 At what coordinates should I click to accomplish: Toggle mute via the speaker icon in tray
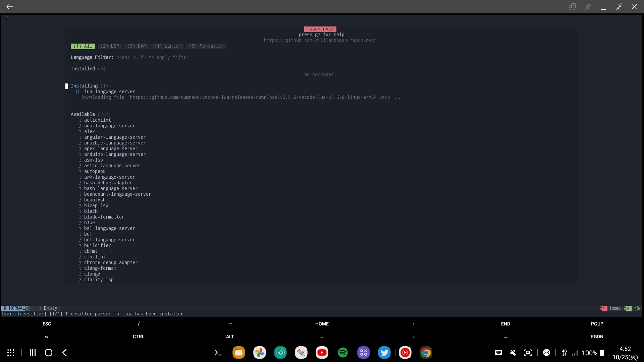[x=513, y=353]
